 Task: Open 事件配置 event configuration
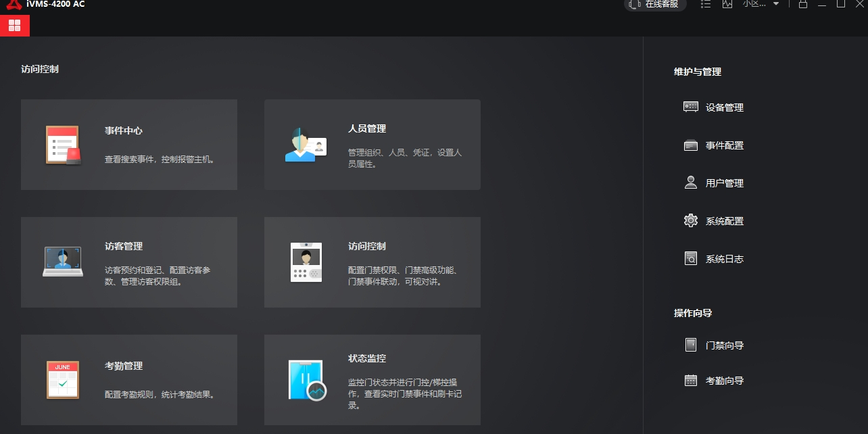click(723, 145)
